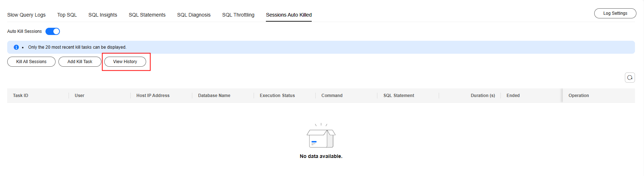The height and width of the screenshot is (176, 644).
Task: Click the Add Kill Task button
Action: (80, 62)
